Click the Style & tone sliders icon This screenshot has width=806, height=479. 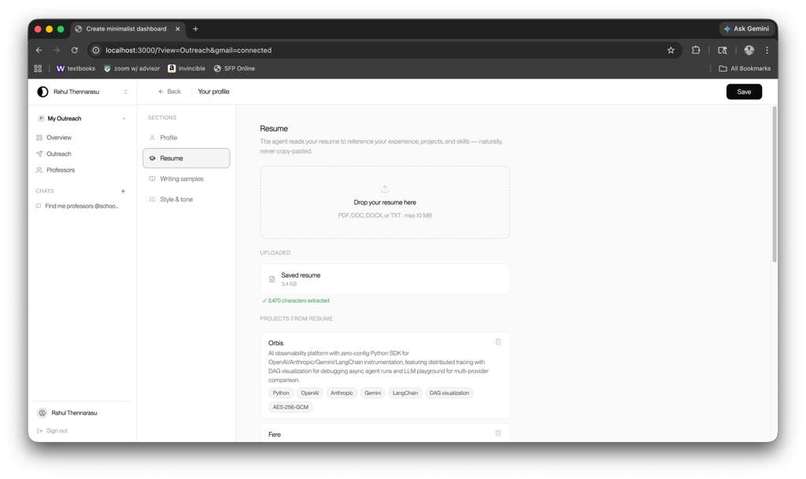coord(152,199)
